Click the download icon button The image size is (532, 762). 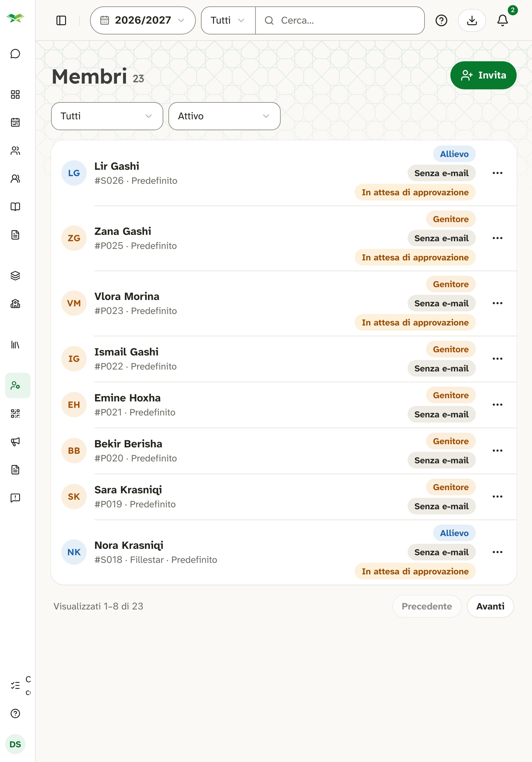[x=472, y=20]
